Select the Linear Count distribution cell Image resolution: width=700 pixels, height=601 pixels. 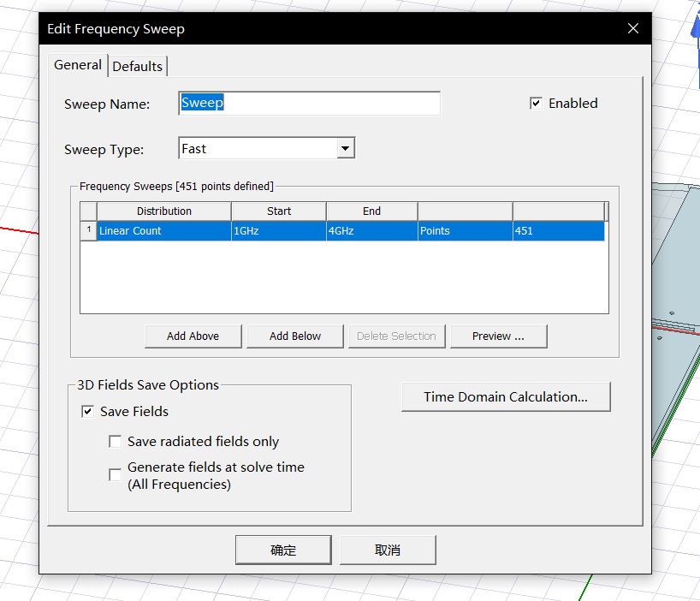163,231
